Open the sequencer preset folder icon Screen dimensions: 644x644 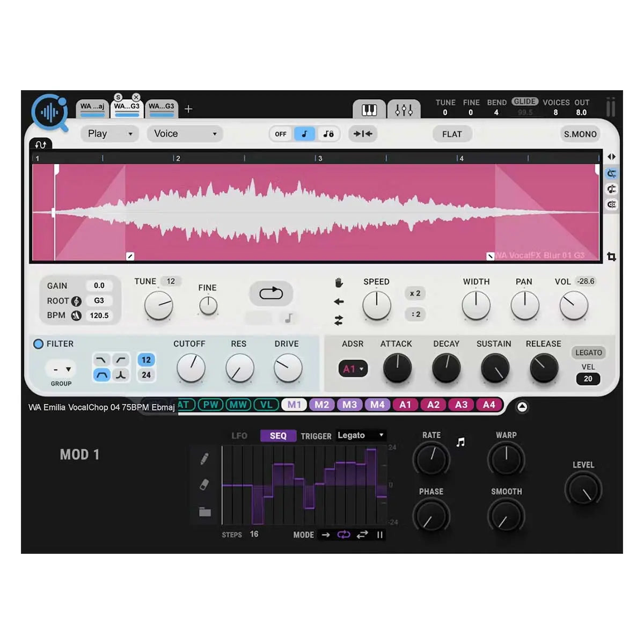[x=206, y=511]
